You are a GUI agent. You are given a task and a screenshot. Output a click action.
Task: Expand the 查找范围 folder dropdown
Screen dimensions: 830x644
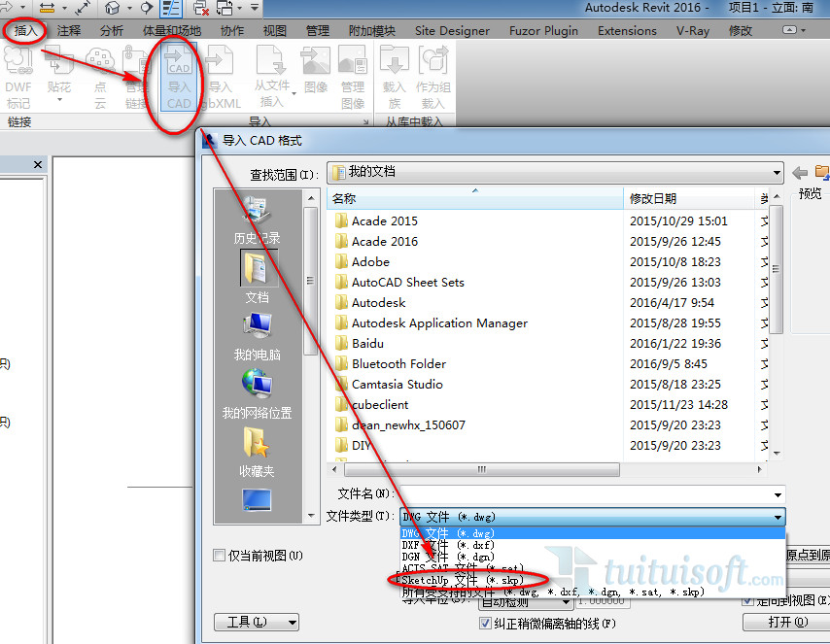777,173
